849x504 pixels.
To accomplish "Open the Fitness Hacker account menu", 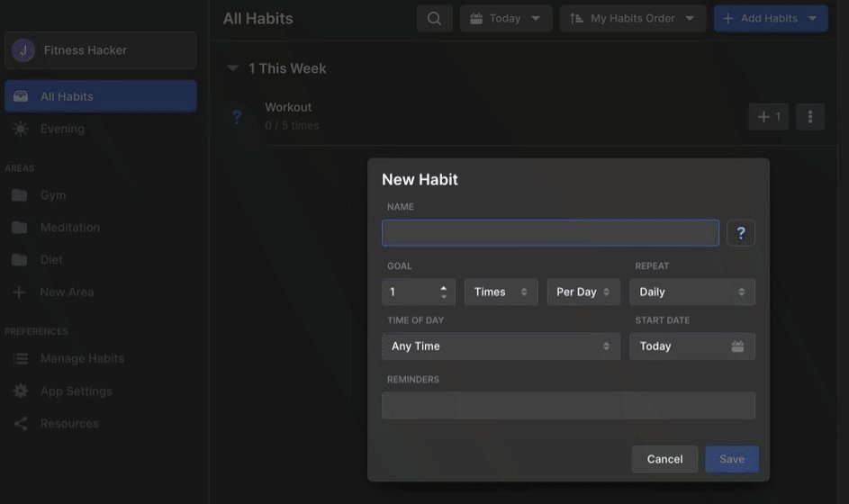I will [x=101, y=50].
